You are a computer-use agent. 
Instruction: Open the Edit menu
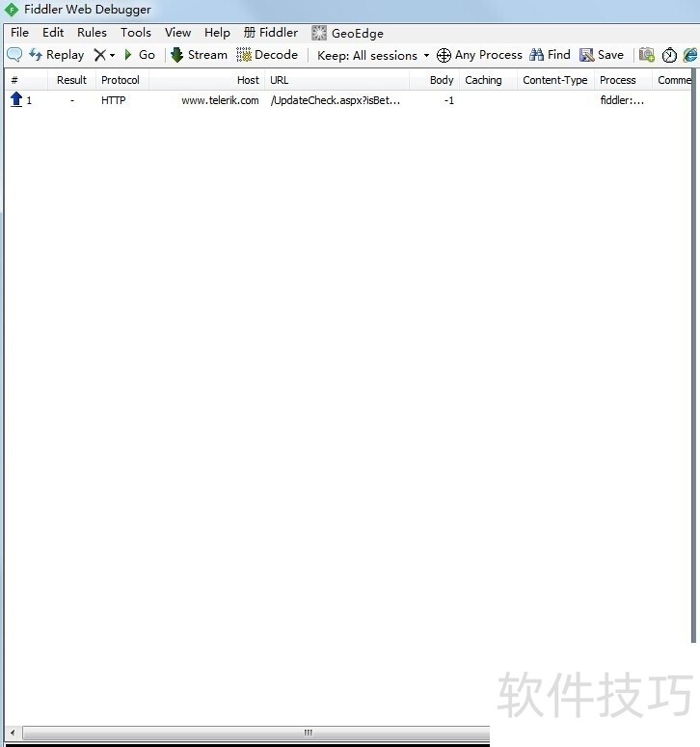[x=53, y=33]
